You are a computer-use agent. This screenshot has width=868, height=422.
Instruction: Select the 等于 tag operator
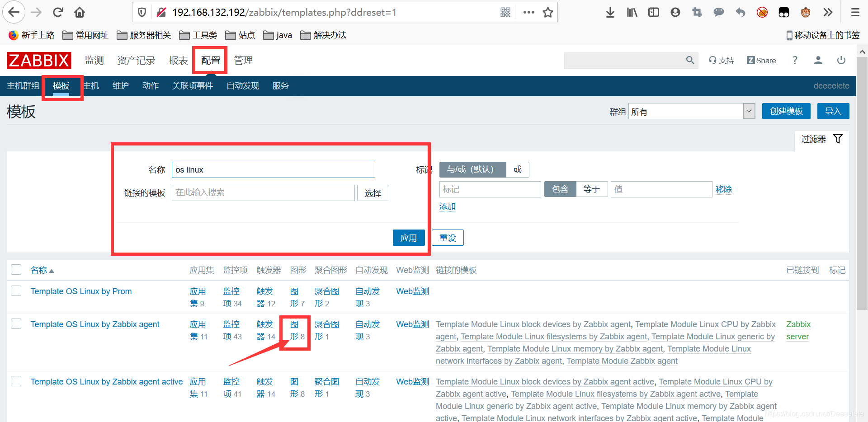click(592, 189)
